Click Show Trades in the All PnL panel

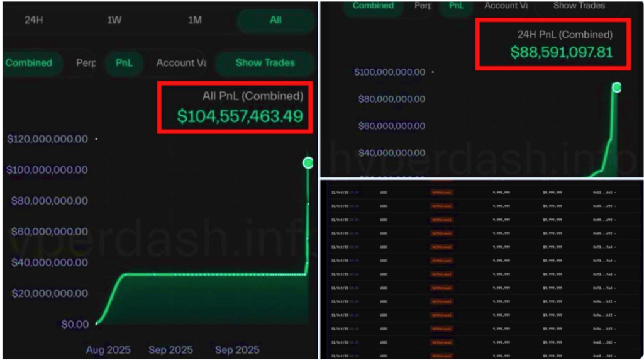pyautogui.click(x=265, y=63)
